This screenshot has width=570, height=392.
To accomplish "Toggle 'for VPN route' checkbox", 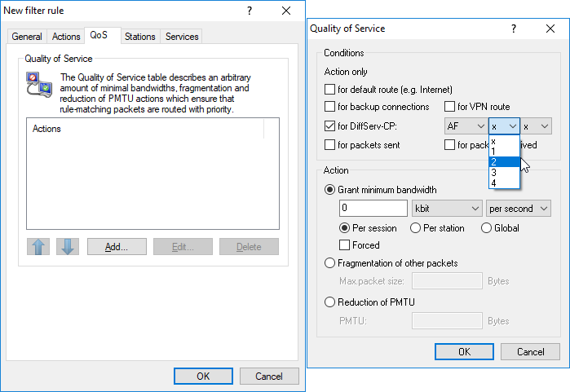I will point(449,107).
